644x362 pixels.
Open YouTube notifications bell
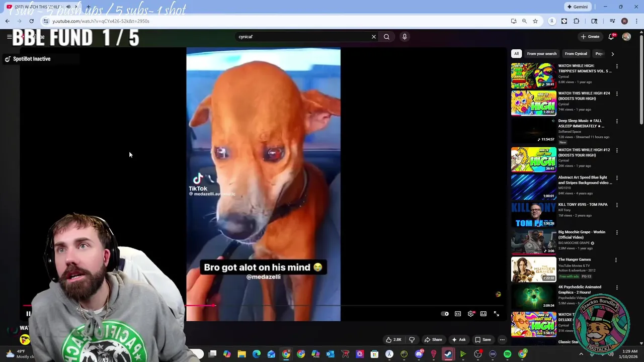click(x=611, y=37)
